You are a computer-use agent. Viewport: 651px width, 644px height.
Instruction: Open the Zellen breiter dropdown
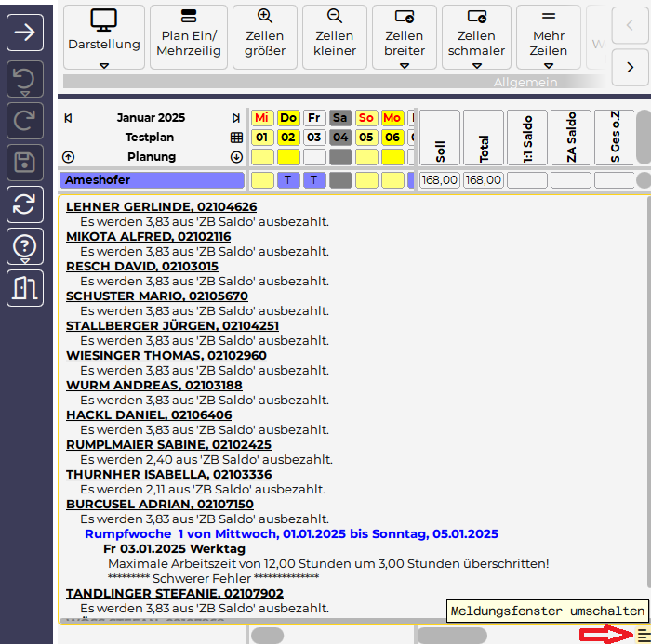click(x=405, y=65)
